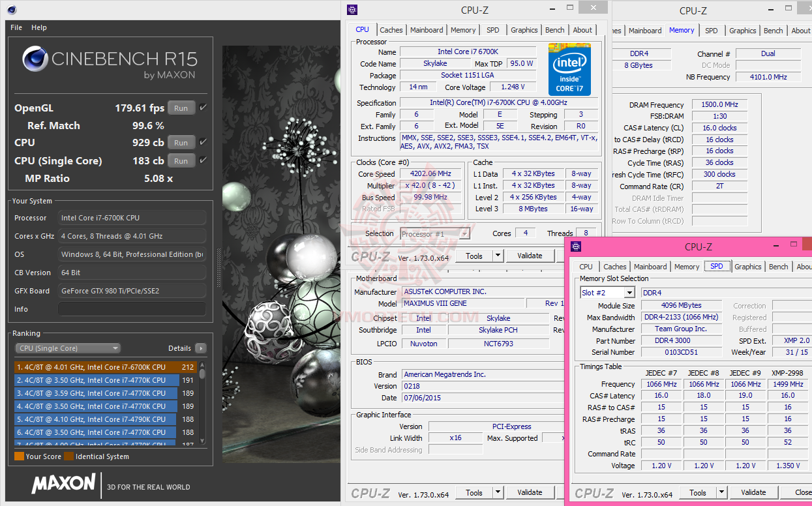The width and height of the screenshot is (812, 506).
Task: Click the Details arrow icon in Ranking
Action: tap(200, 348)
